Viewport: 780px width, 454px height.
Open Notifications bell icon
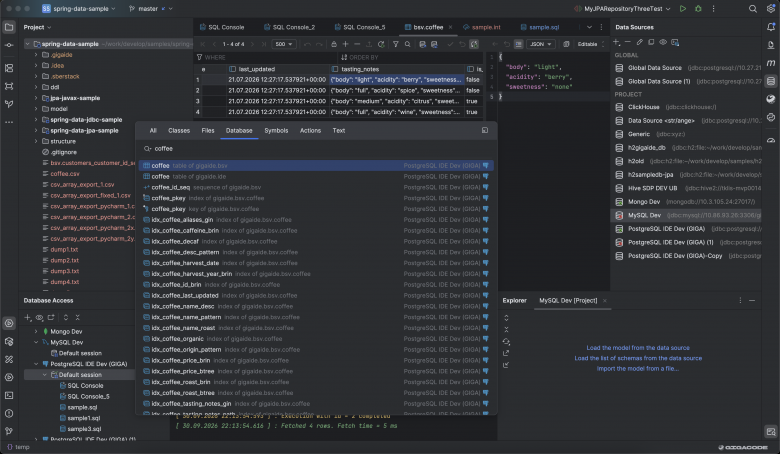tap(771, 27)
